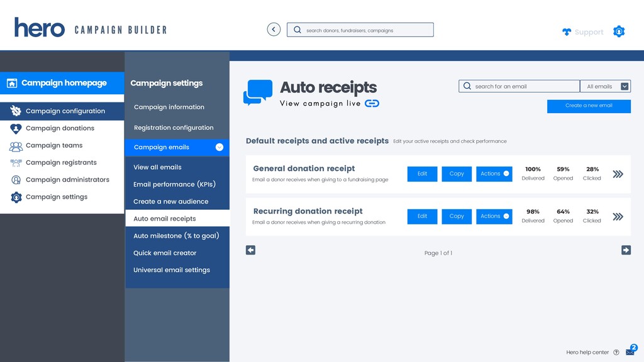
Task: Open Campaign information settings
Action: tap(169, 107)
